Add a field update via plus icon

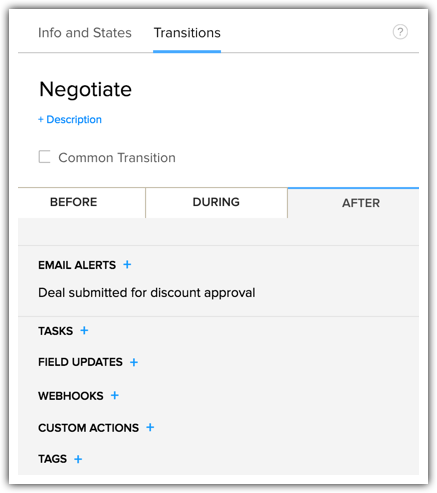click(134, 362)
